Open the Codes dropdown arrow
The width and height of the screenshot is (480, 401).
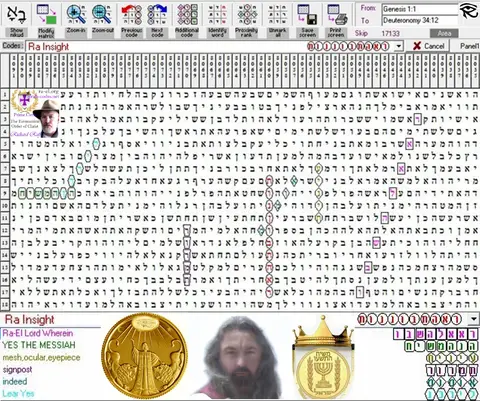click(x=399, y=46)
